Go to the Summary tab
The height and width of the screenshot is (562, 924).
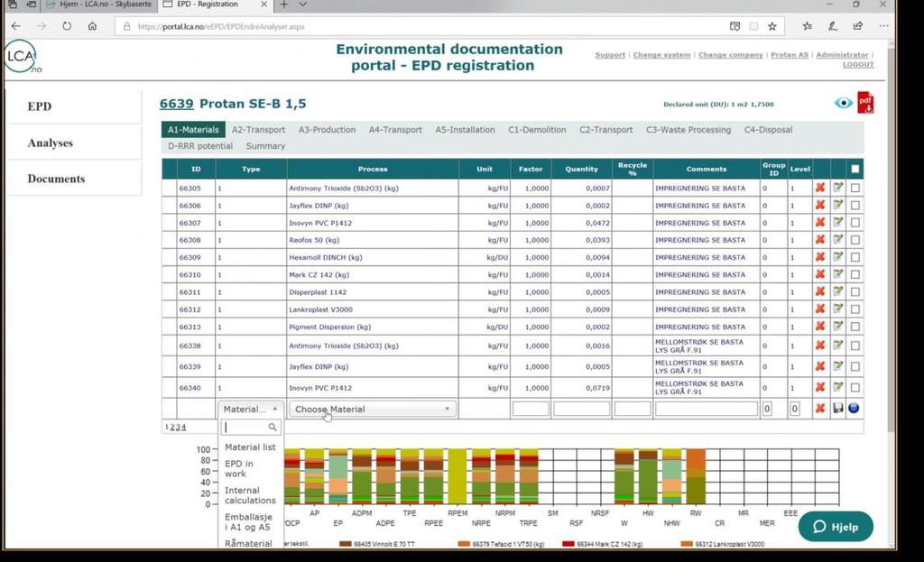pyautogui.click(x=265, y=145)
